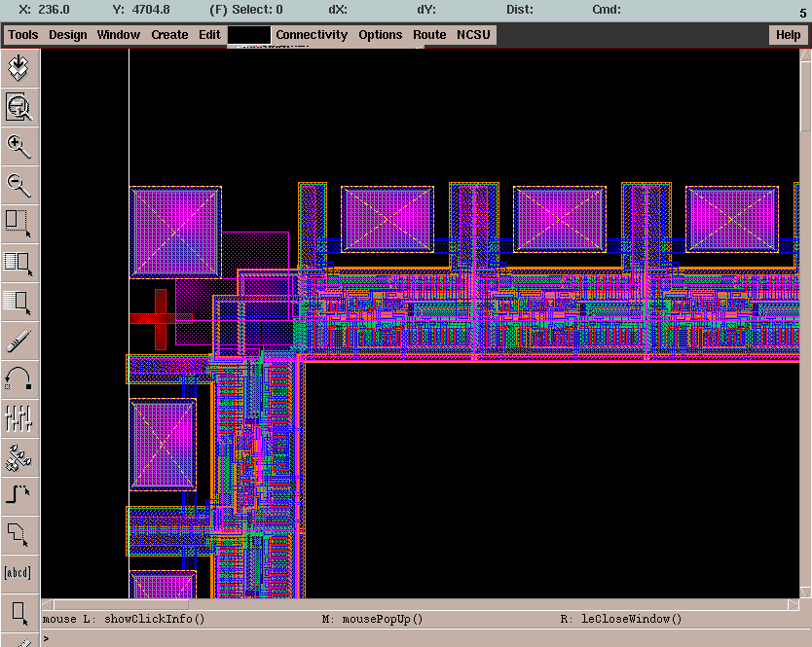Open the NCSU menu

[x=473, y=34]
